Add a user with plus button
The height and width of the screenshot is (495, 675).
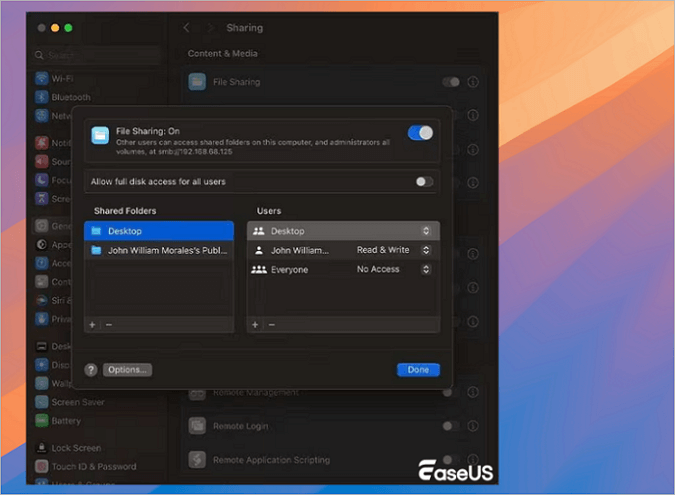tap(255, 325)
